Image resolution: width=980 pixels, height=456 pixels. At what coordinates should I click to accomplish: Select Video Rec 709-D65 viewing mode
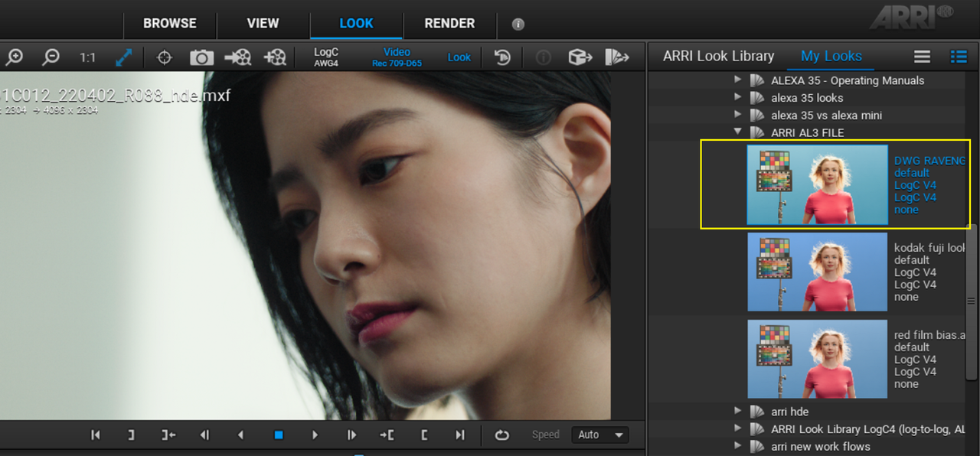(397, 57)
